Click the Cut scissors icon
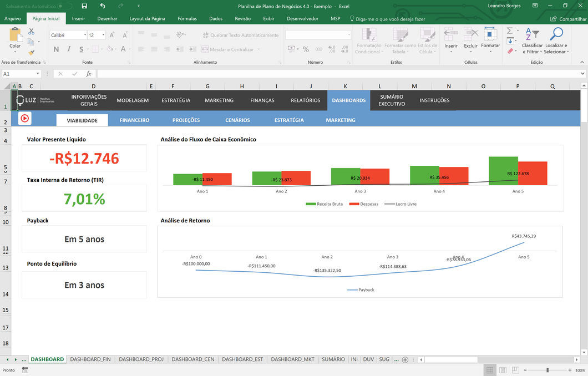 coord(31,32)
